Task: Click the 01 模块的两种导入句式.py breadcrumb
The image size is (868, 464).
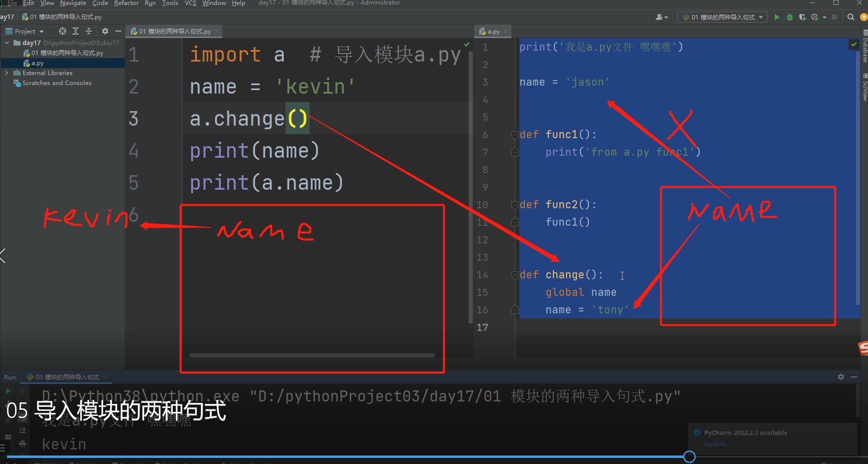Action: (x=62, y=17)
